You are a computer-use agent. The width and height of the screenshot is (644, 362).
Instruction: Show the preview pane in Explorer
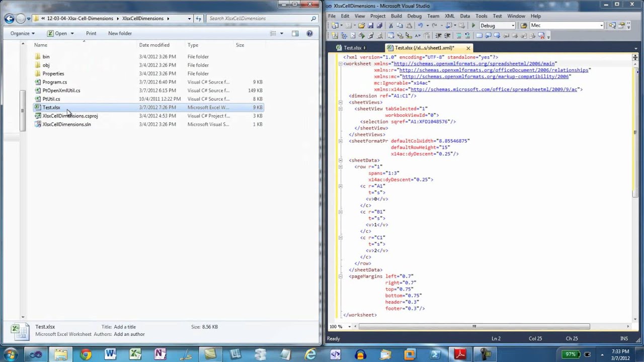[x=295, y=33]
